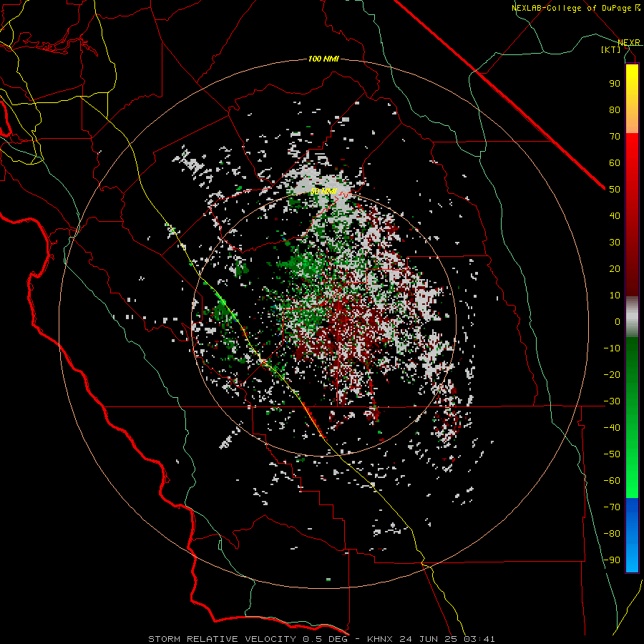
Task: Click the gray zero-velocity segment of color bar
Action: (x=632, y=317)
